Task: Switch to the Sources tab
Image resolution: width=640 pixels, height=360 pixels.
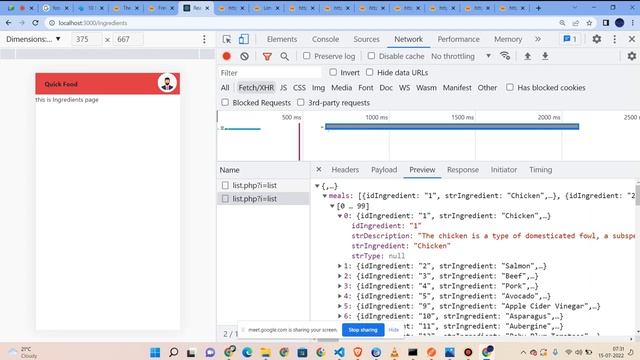Action: 366,39
